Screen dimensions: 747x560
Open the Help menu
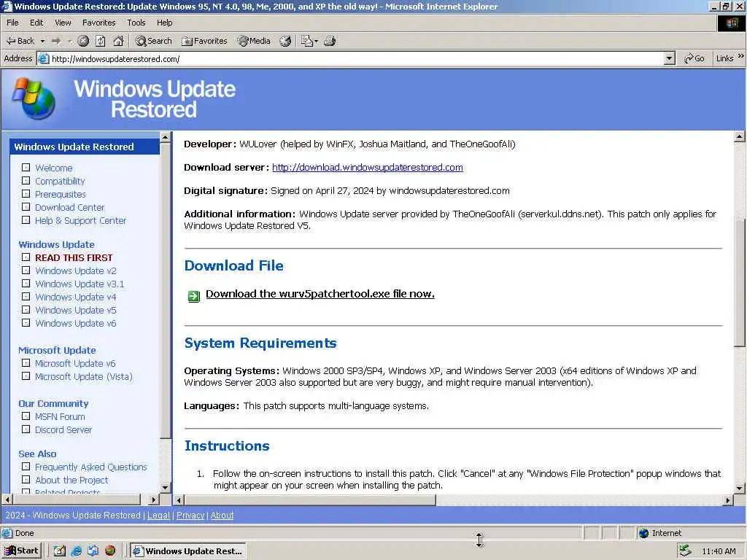tap(164, 23)
